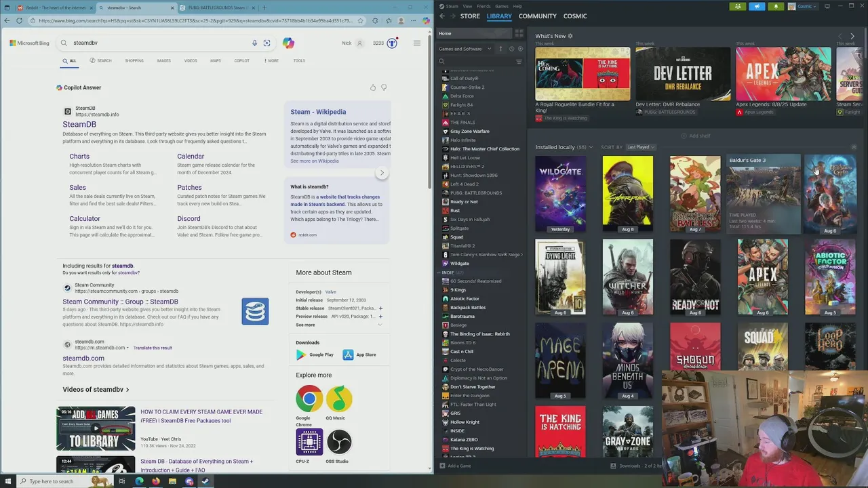Select PUBG: BATTLEGROUNDS in Steam game list
The width and height of the screenshot is (868, 488).
[x=476, y=193]
